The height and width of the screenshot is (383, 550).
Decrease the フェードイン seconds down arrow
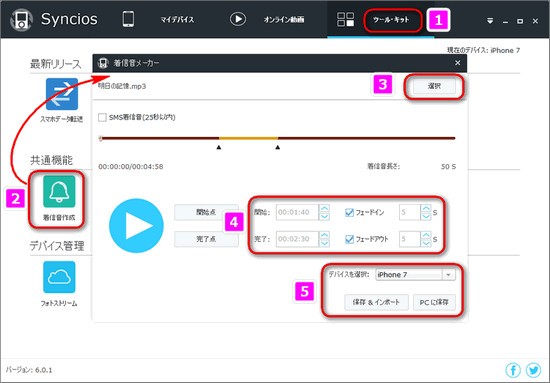(426, 216)
